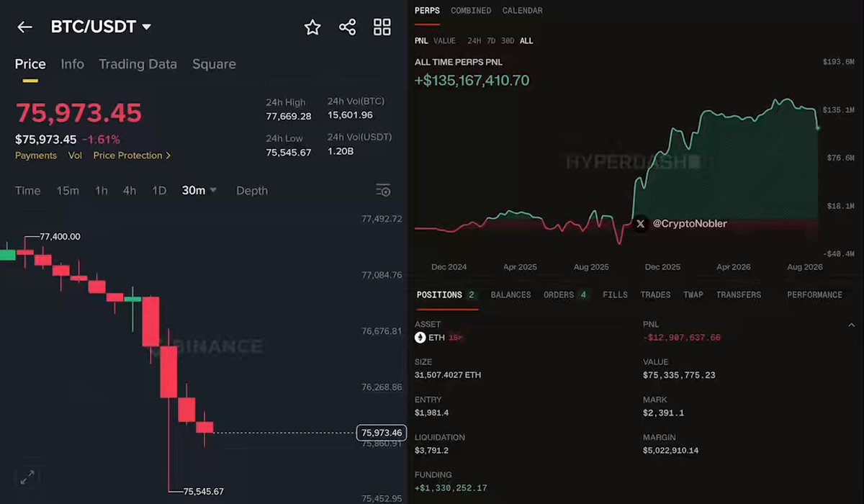The image size is (864, 504).
Task: Click the funding value +$1,330,252.17
Action: click(x=451, y=488)
